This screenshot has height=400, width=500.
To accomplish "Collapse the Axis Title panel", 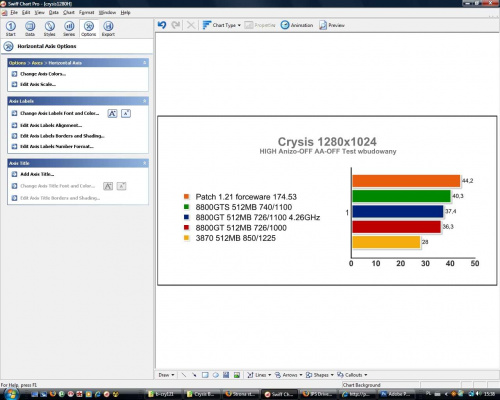I will coord(145,163).
